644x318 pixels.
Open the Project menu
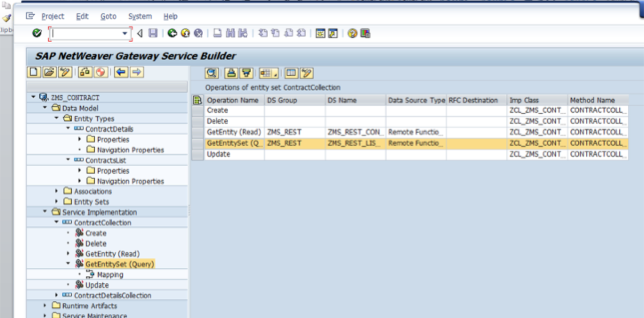coord(52,16)
